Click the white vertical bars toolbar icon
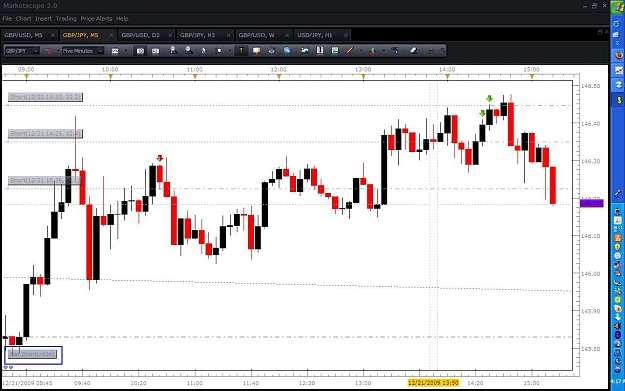Screen dimensions: 625x391 point(320,51)
